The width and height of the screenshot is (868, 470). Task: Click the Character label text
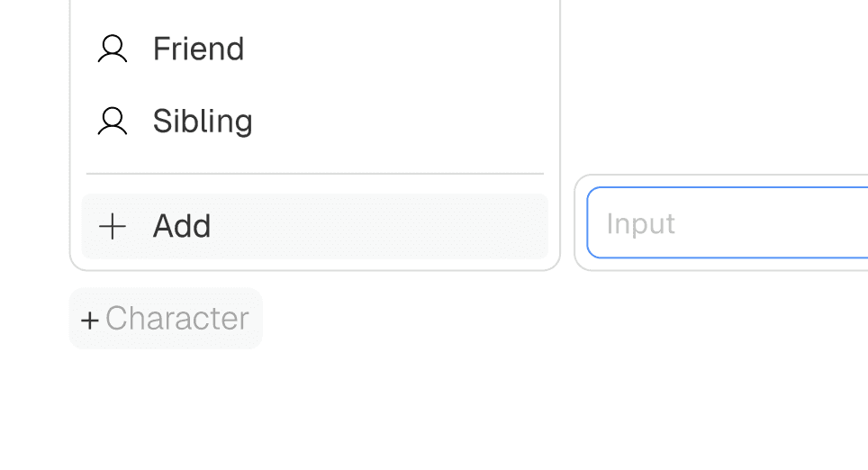click(177, 319)
